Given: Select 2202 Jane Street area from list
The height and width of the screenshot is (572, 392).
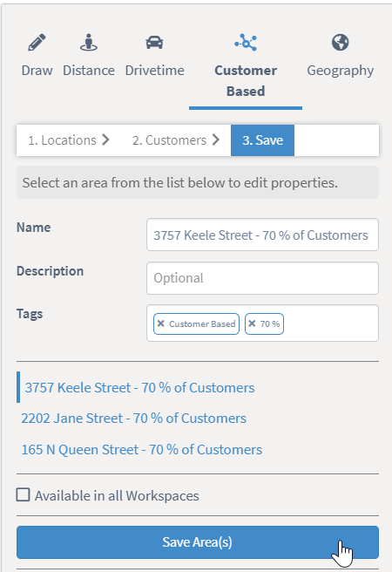Looking at the screenshot, I should [133, 418].
